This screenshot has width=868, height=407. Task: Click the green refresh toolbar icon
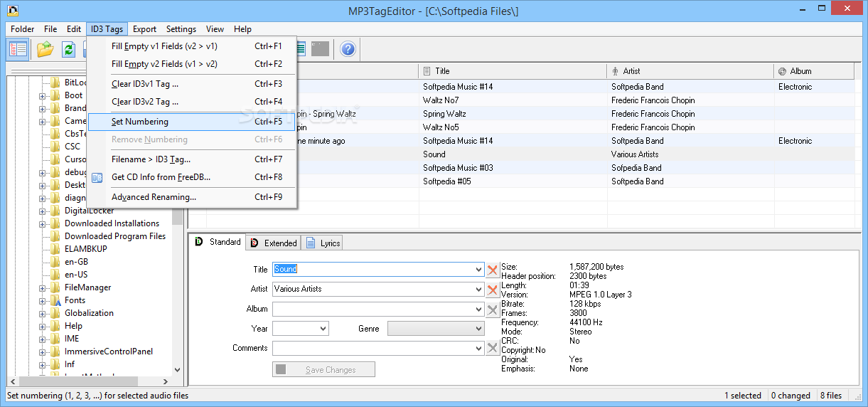(68, 49)
